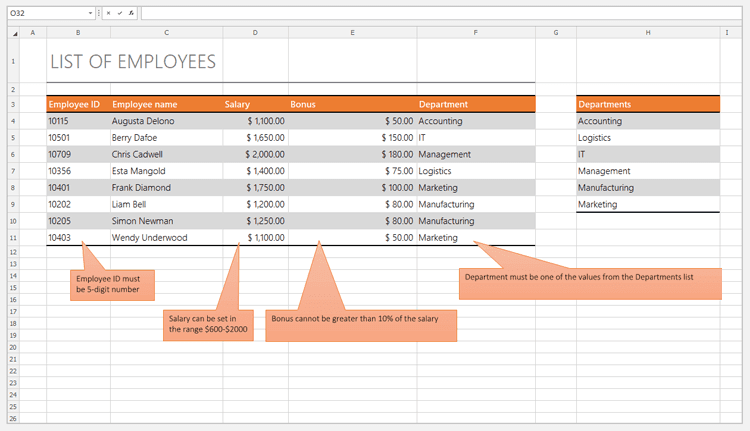Image resolution: width=750 pixels, height=431 pixels.
Task: Click the Salary range $600-$2000 callout
Action: tap(208, 325)
